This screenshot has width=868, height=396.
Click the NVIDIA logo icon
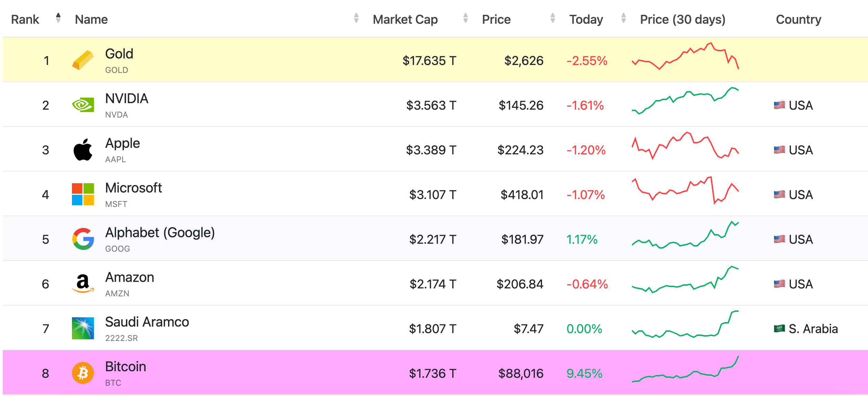click(83, 105)
